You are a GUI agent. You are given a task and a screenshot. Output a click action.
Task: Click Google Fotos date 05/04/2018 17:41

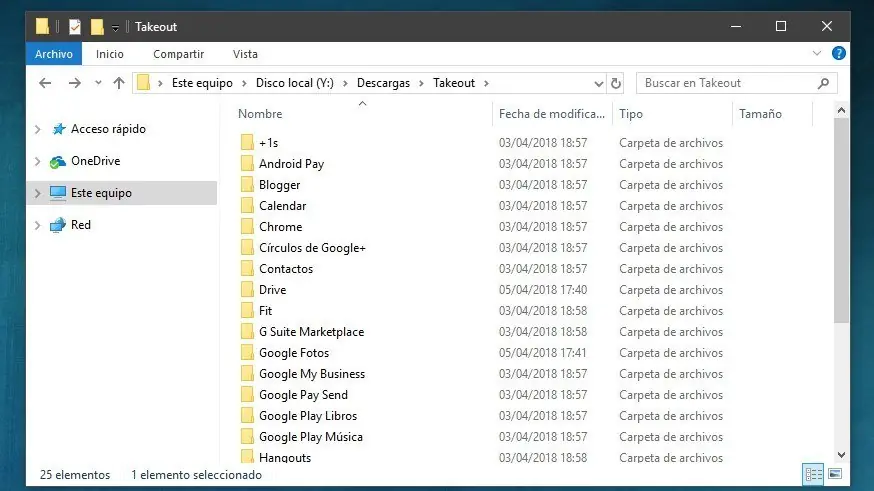point(543,353)
